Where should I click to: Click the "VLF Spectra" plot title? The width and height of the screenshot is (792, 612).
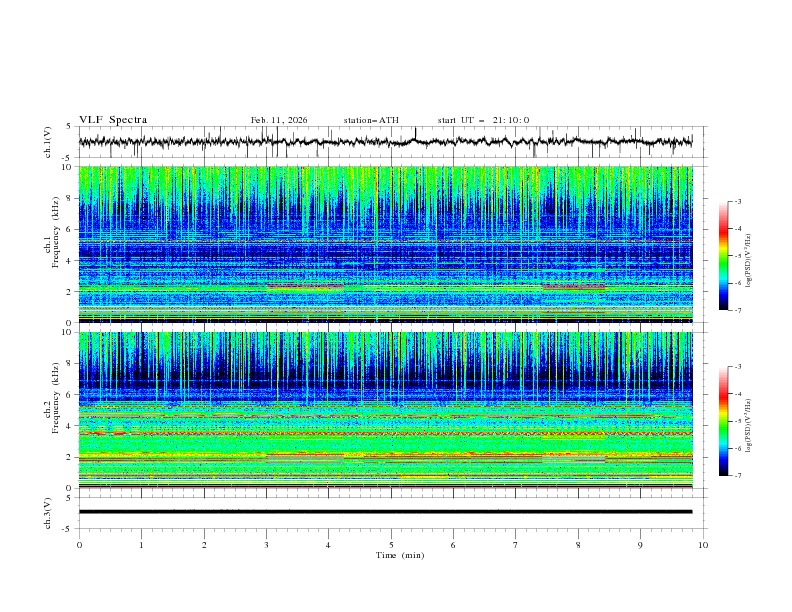113,120
